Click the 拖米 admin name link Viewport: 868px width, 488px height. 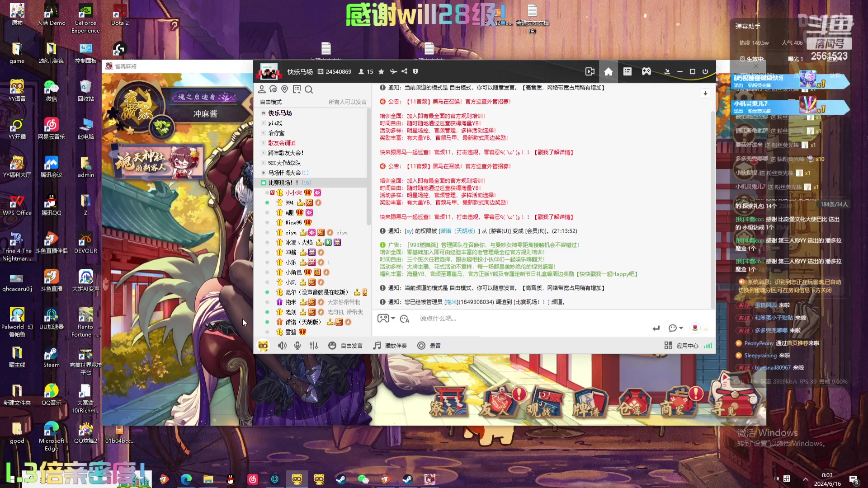tap(451, 302)
